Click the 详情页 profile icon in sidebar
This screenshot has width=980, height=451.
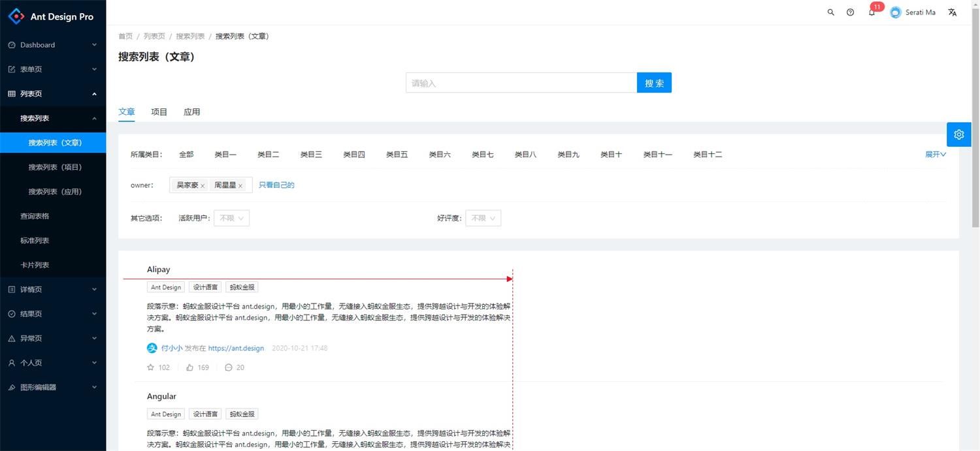pyautogui.click(x=12, y=289)
